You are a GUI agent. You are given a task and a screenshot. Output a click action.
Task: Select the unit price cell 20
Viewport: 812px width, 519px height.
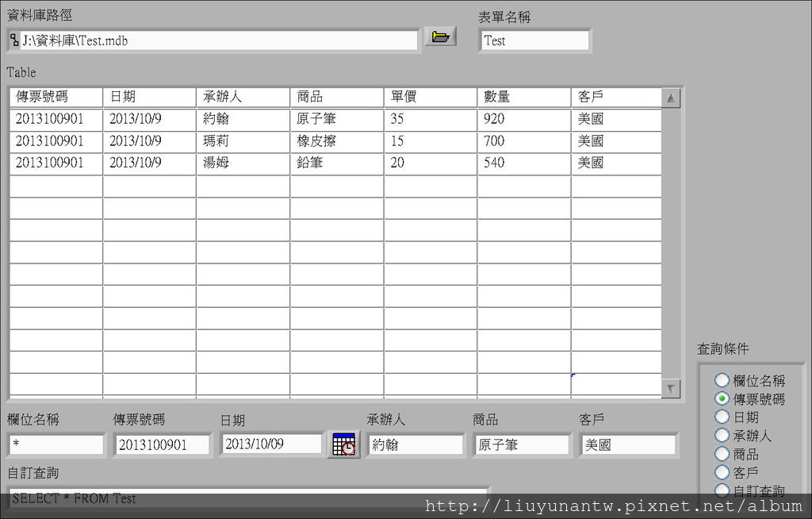431,163
